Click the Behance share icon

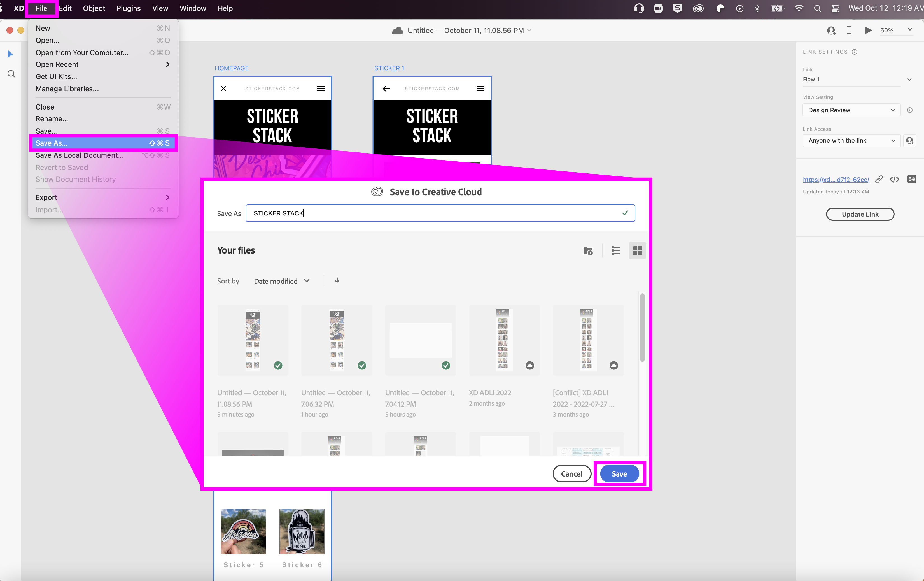[x=911, y=179]
